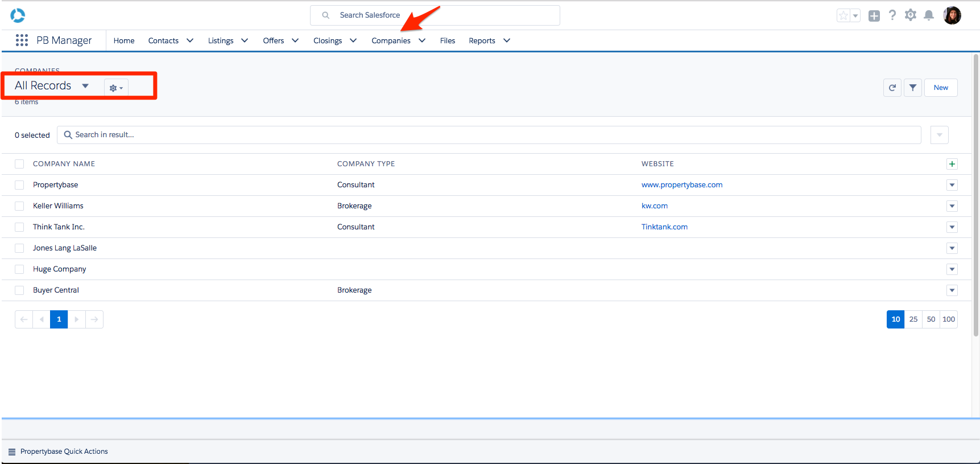The height and width of the screenshot is (464, 980).
Task: Sort by the COMPANY NAME column header
Action: (x=64, y=164)
